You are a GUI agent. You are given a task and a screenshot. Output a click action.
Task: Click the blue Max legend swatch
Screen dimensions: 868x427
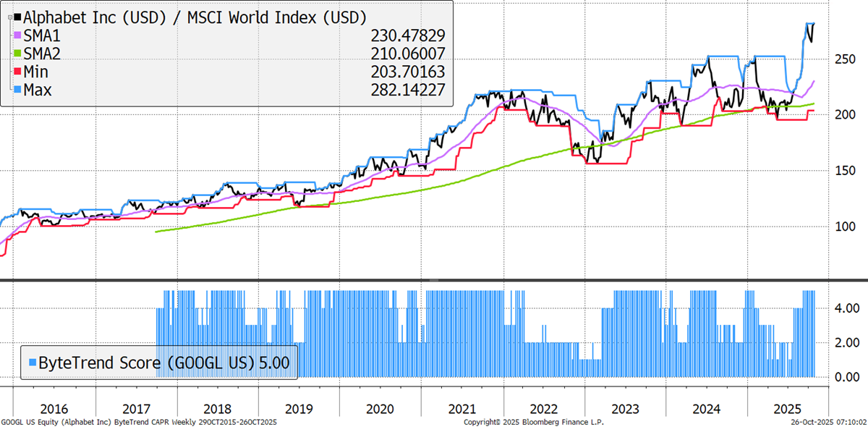(x=17, y=89)
